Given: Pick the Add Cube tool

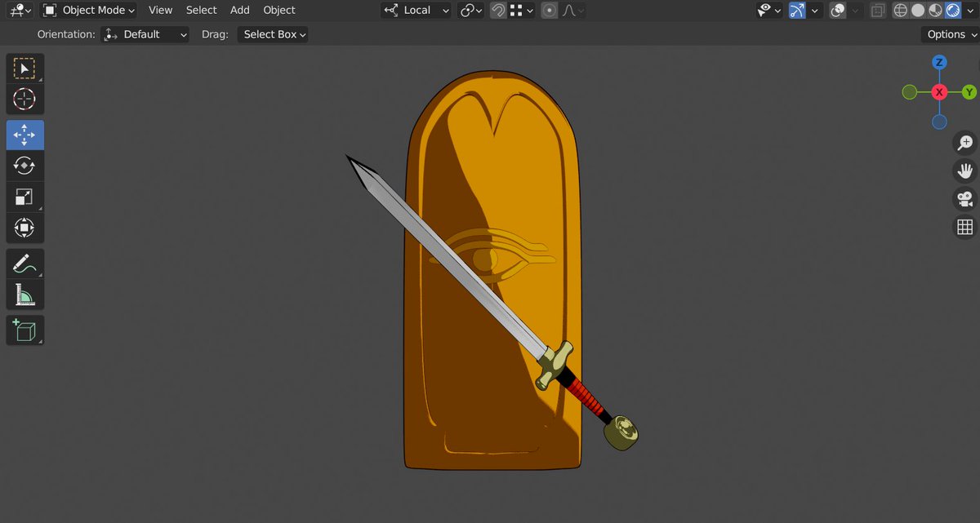Looking at the screenshot, I should [x=25, y=330].
